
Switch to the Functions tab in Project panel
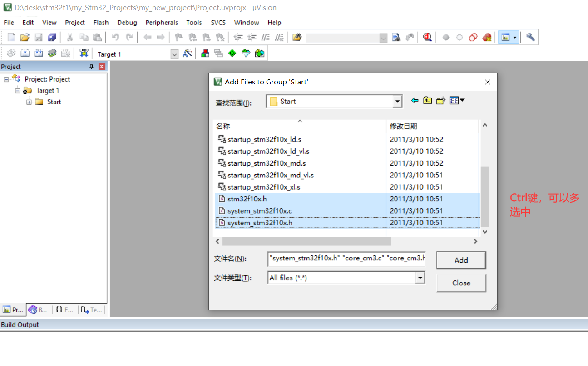[x=64, y=310]
